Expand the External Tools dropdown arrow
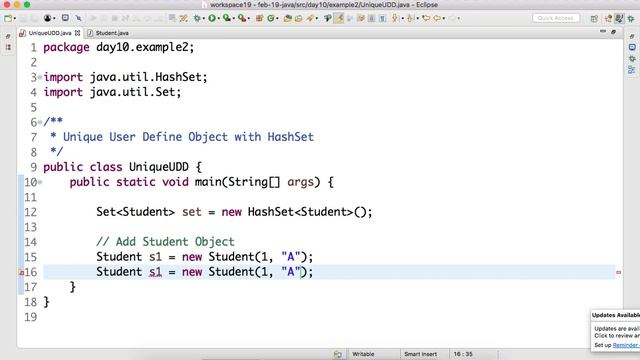The width and height of the screenshot is (640, 360). 249,18
